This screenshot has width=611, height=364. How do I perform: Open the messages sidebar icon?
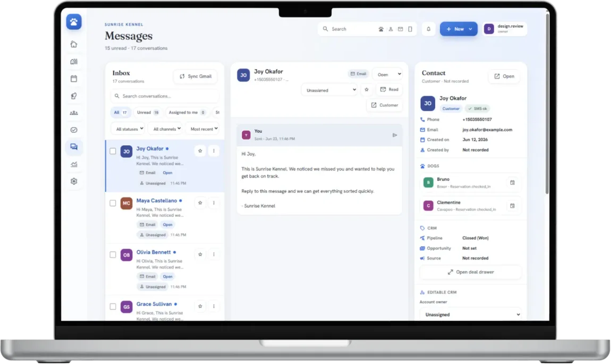[74, 147]
